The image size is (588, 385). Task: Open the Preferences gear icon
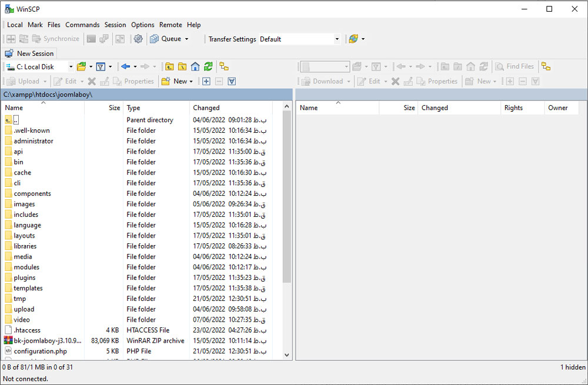(x=138, y=39)
